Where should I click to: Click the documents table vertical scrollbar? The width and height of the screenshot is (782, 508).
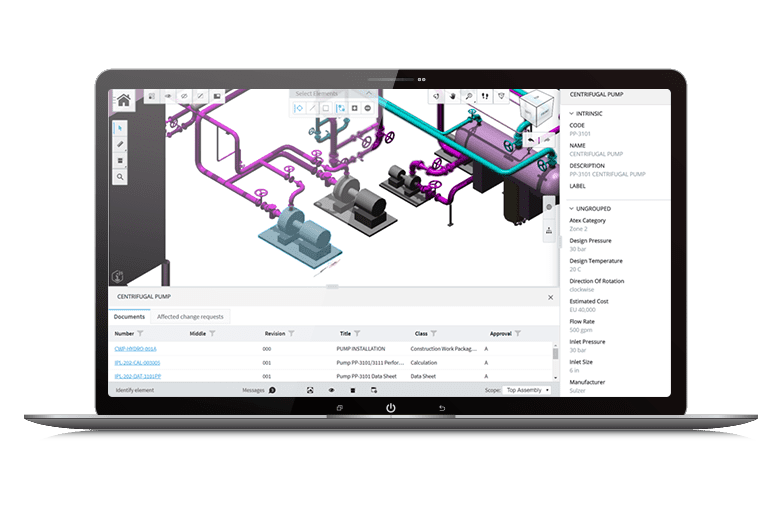click(x=555, y=355)
